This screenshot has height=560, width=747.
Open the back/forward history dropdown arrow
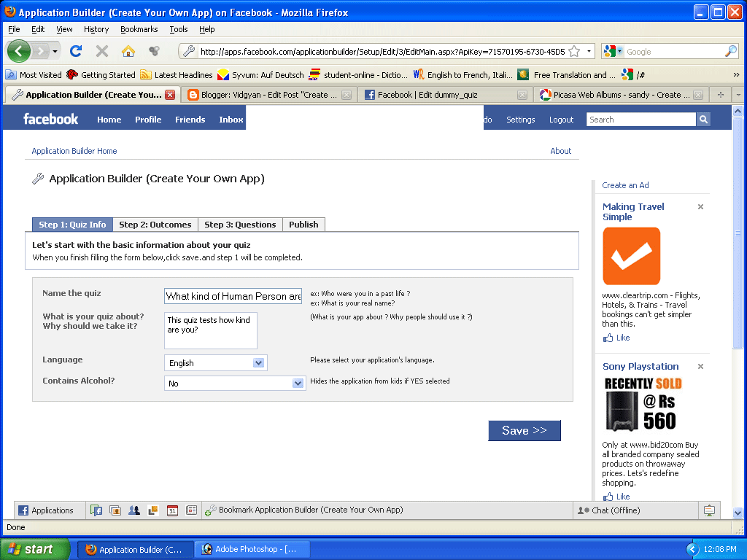55,51
